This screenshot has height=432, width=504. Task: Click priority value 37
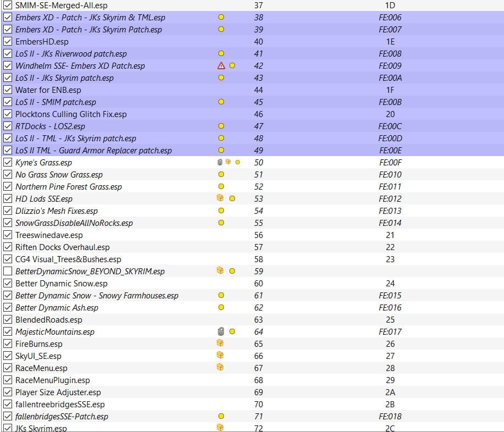(x=259, y=5)
